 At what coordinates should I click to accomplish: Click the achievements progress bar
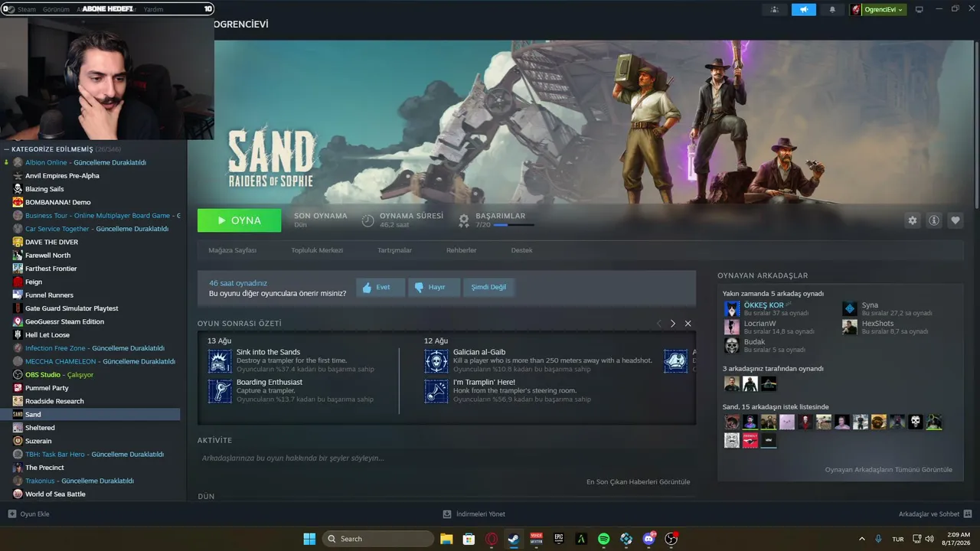pyautogui.click(x=514, y=225)
